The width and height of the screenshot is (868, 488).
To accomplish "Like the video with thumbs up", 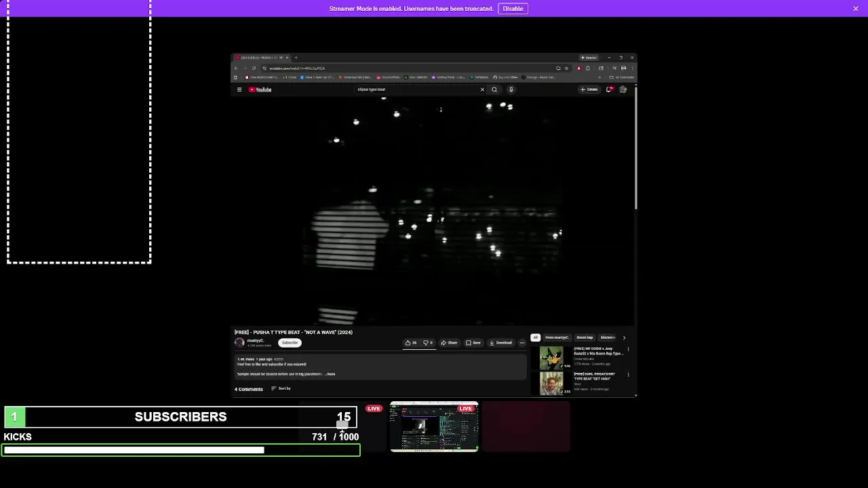I will tap(410, 343).
